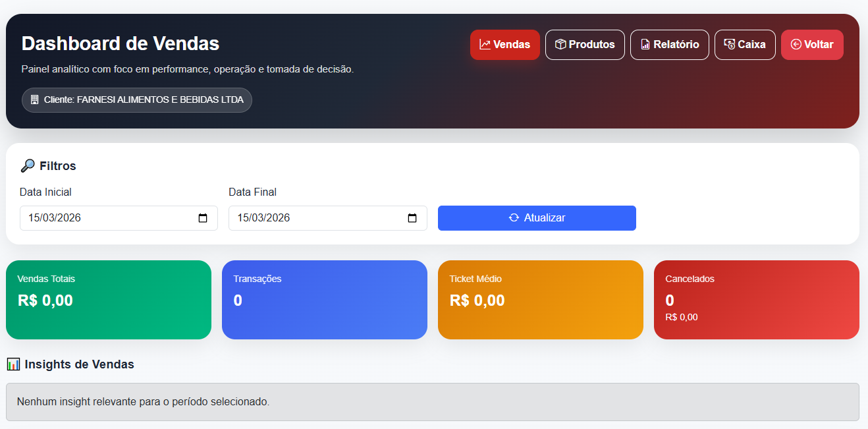Click the back arrow icon on the Voltar button
The image size is (868, 429).
(x=795, y=44)
